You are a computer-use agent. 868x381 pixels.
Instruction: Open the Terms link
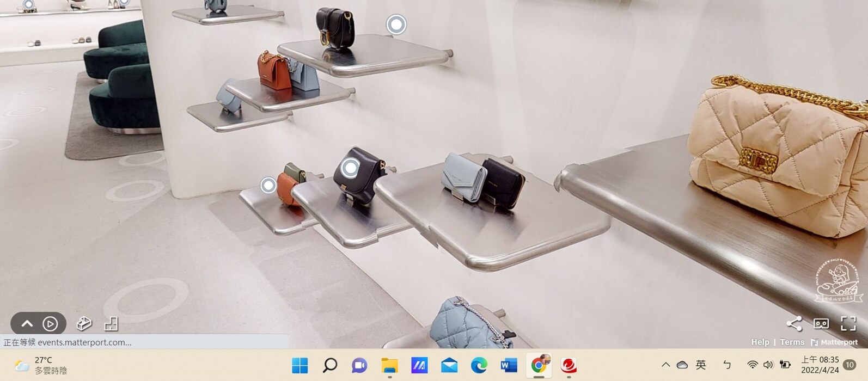point(792,342)
